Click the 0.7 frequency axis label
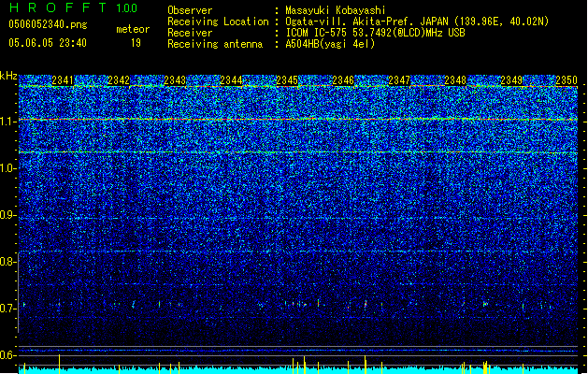Screen dimensions: 588x374 click(x=8, y=309)
